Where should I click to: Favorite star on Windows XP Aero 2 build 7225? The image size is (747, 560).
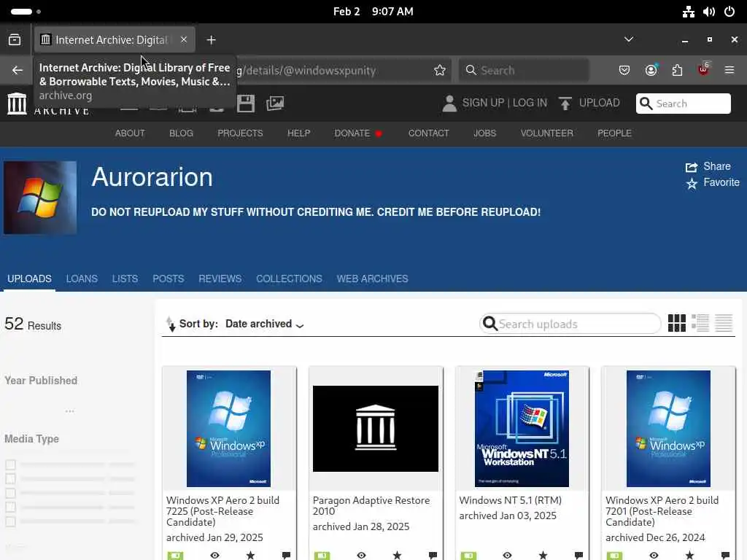pyautogui.click(x=250, y=555)
